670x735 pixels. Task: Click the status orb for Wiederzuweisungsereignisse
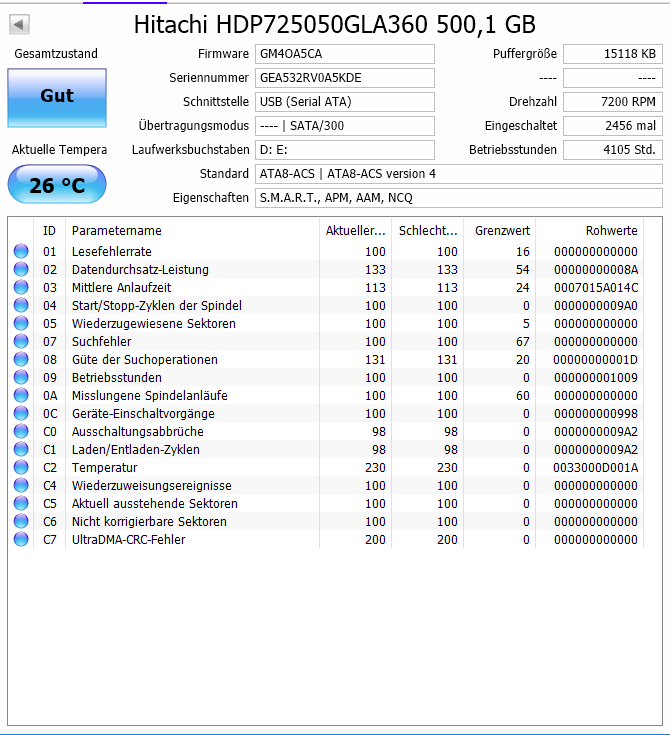point(21,485)
